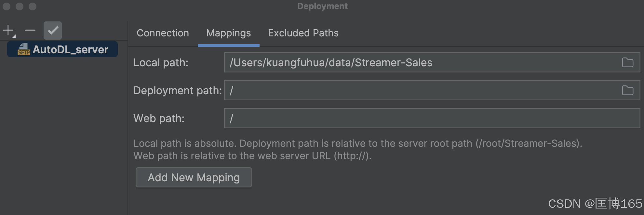Screen dimensions: 644x215
Task: Zoom the Deployment window with third traffic light
Action: (33, 6)
